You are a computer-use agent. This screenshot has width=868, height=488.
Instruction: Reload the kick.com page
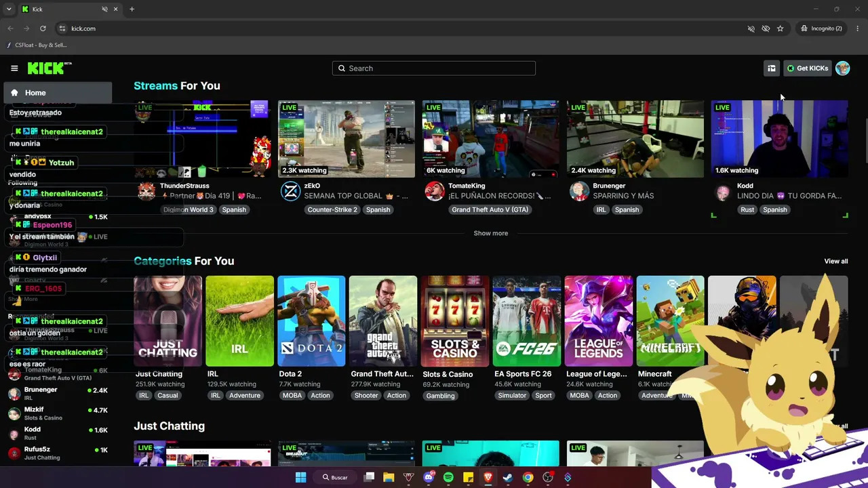(x=43, y=28)
